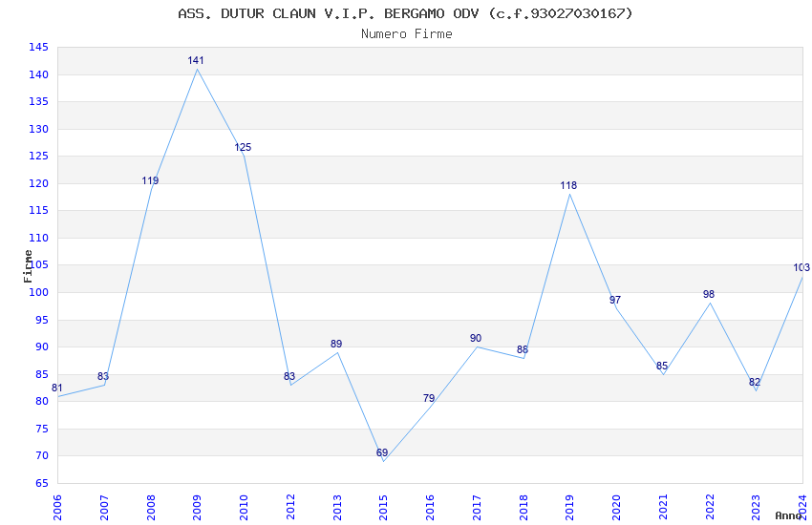Click the data label 88 at 2018

[x=523, y=350]
